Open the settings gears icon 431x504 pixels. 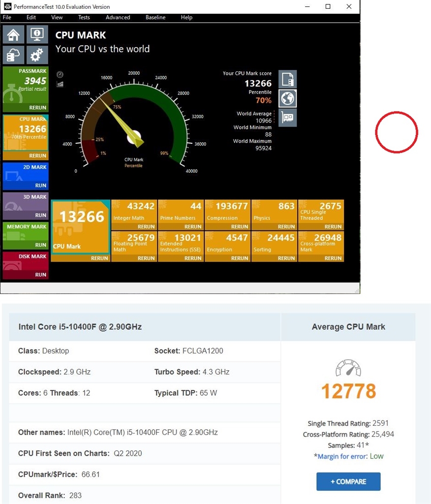coord(37,55)
